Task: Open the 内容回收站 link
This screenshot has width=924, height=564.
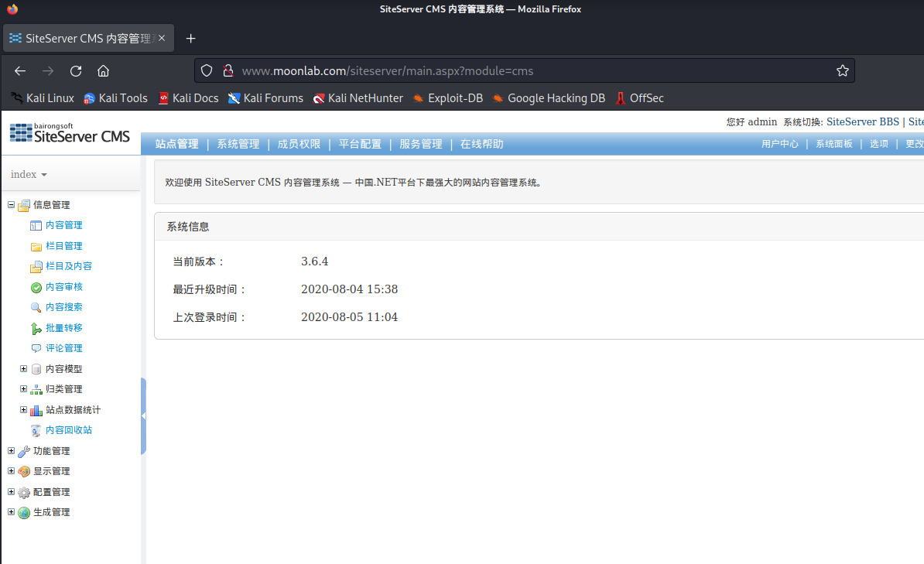Action: (x=68, y=430)
